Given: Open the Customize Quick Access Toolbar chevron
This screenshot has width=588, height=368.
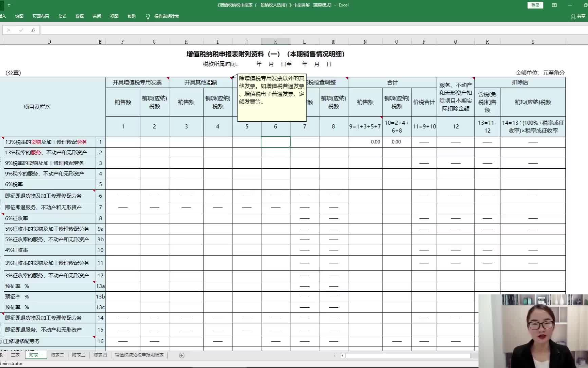Looking at the screenshot, I should [x=9, y=5].
